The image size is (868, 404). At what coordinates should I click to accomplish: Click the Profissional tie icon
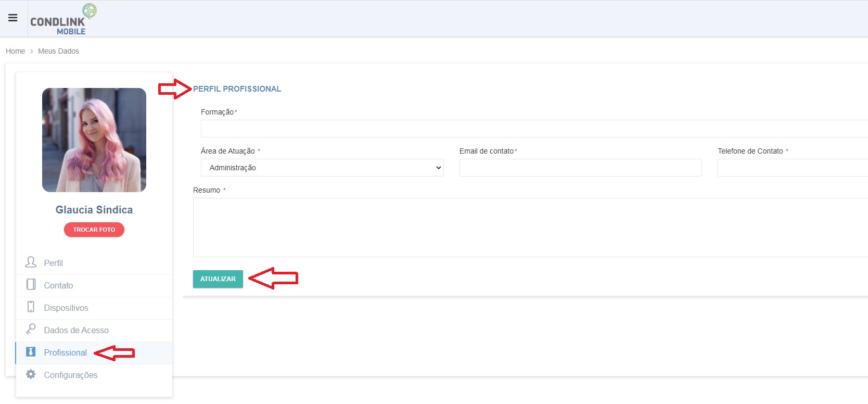31,351
